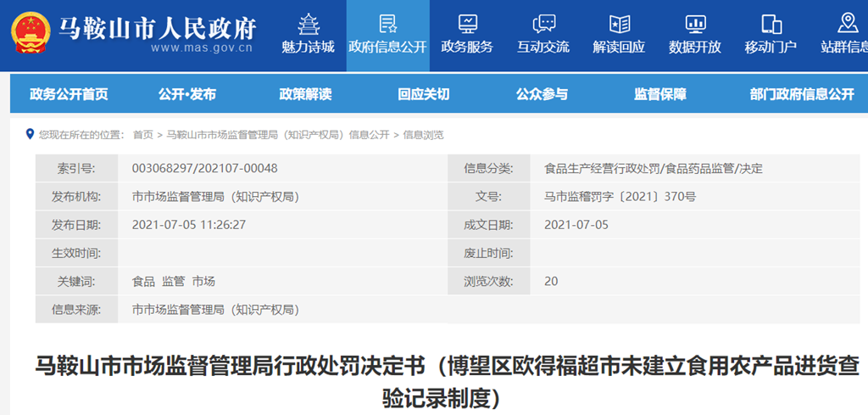Click the 马鞍山市人民政府 site title
This screenshot has width=868, height=415.
157,29
